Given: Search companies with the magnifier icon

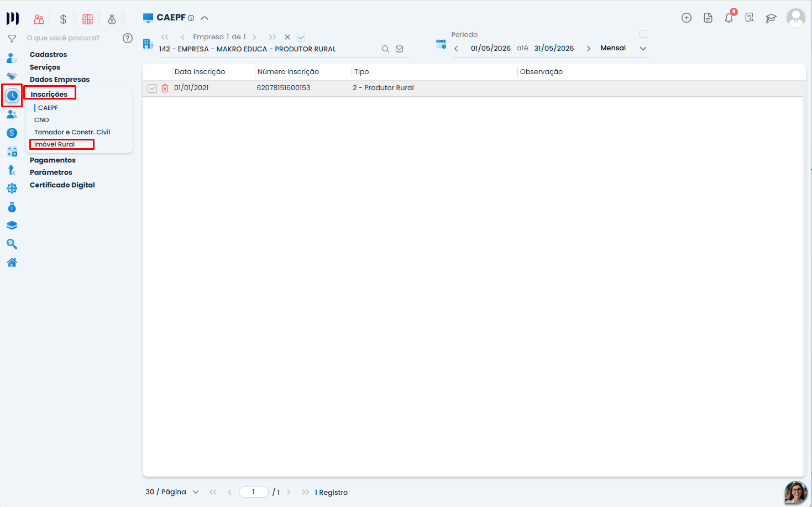Looking at the screenshot, I should [385, 49].
